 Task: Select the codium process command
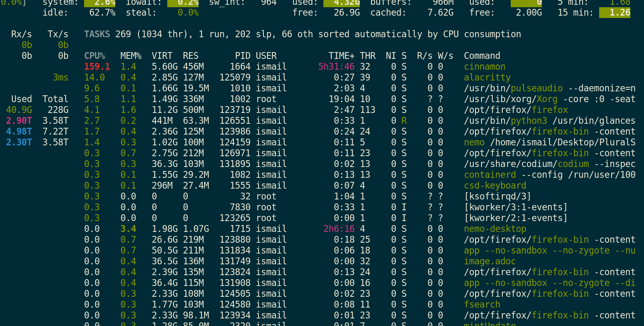pyautogui.click(x=550, y=164)
